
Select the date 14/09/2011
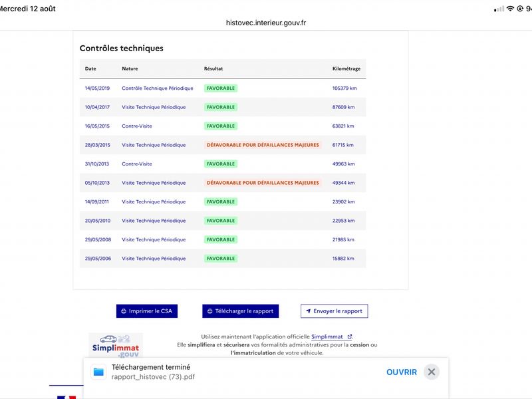96,201
